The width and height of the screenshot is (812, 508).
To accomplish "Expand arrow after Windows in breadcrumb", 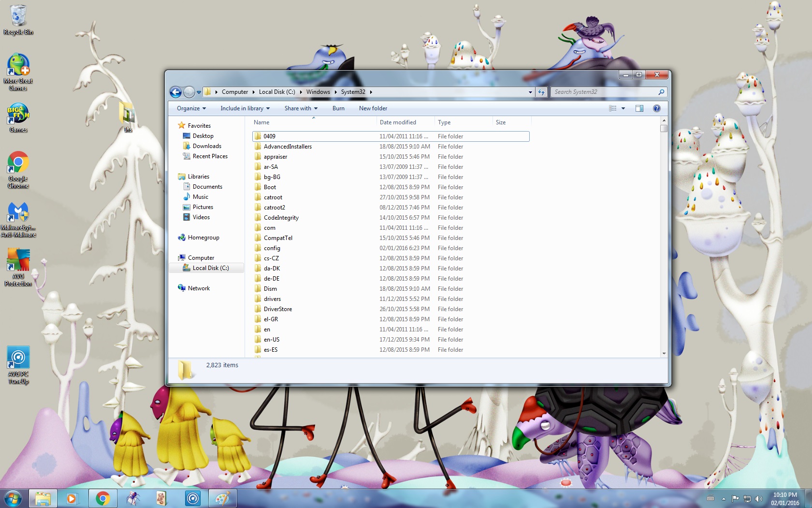I will pyautogui.click(x=335, y=92).
